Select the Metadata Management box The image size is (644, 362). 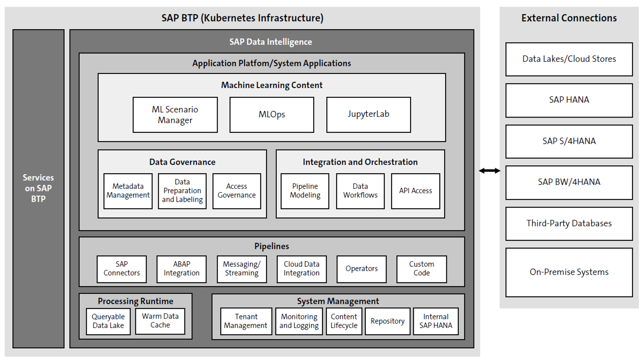coord(128,191)
